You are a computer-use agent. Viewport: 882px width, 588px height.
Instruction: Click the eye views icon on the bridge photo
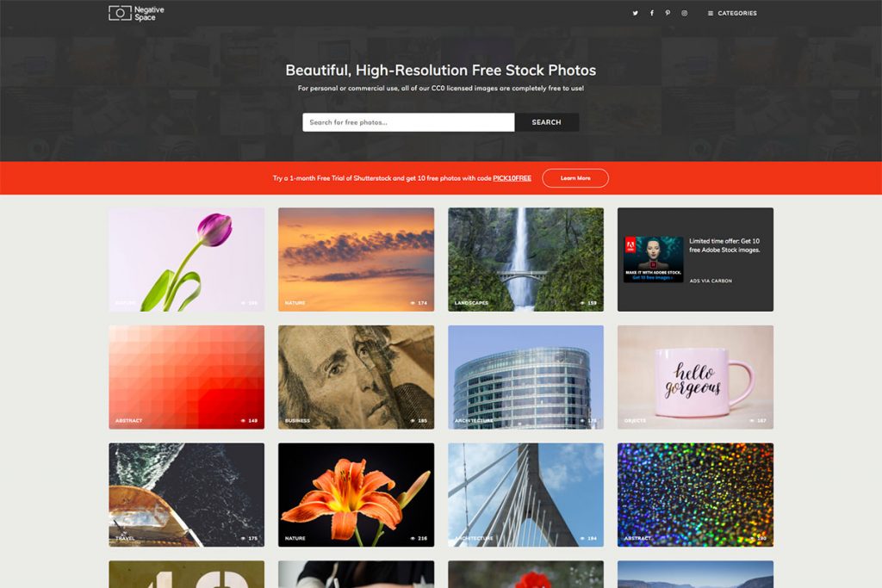(583, 538)
